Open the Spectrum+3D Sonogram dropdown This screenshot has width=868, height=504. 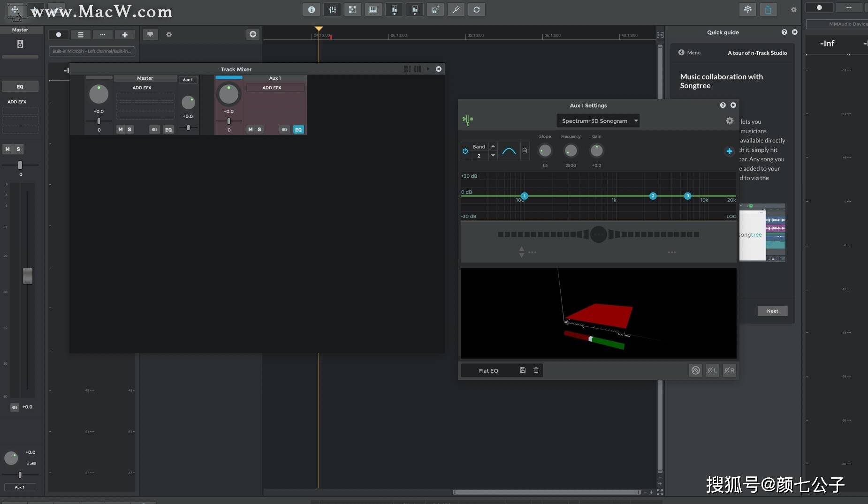598,120
